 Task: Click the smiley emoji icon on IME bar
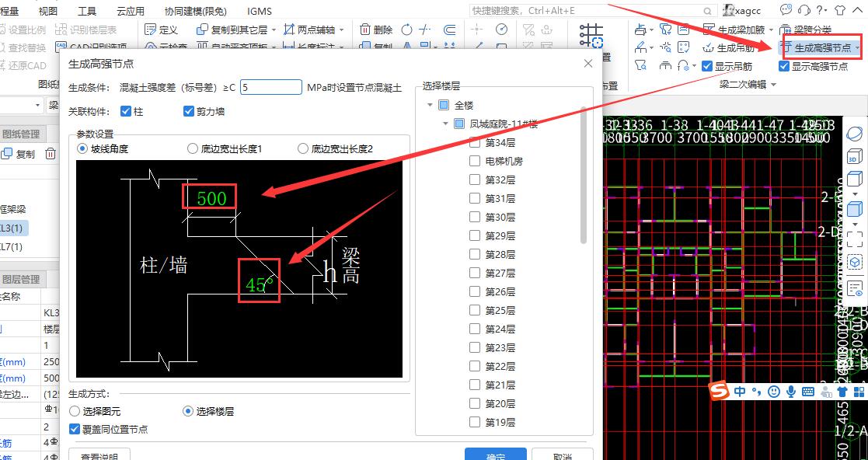(774, 392)
